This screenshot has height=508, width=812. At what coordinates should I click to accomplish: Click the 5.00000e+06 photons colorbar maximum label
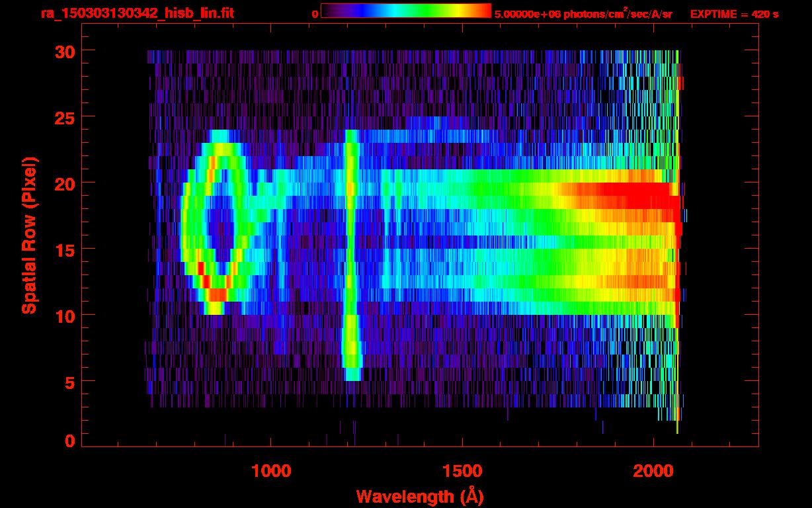pos(584,14)
